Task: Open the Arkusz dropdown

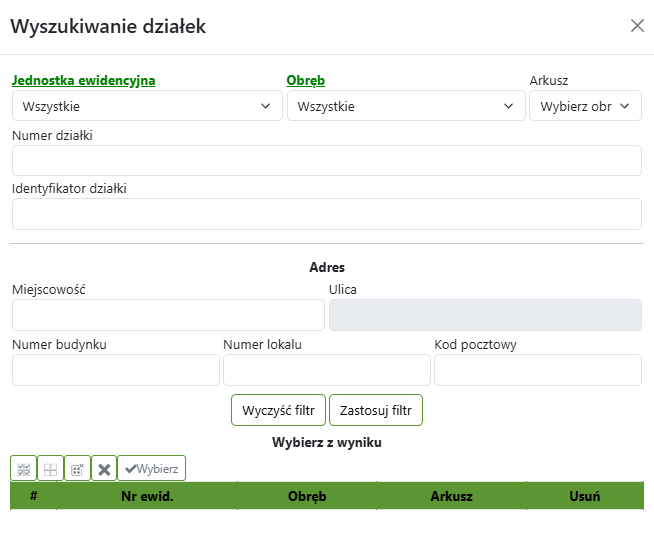Action: tap(585, 106)
